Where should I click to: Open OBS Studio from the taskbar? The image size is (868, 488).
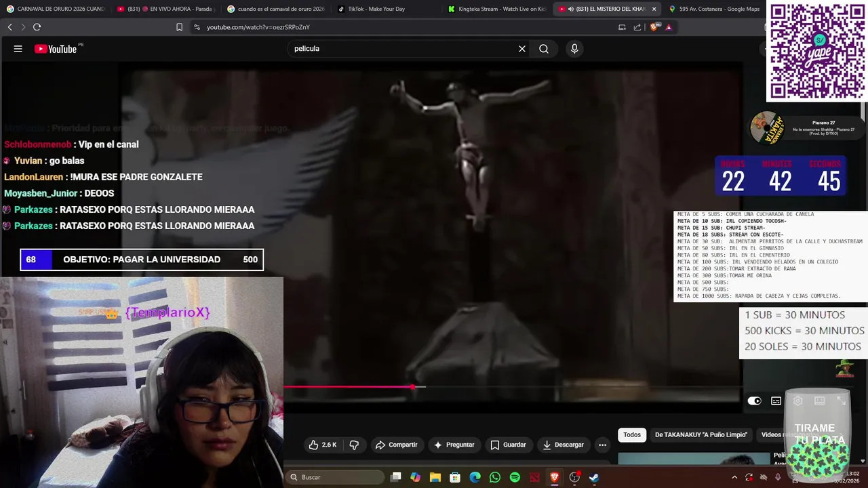[x=574, y=477]
